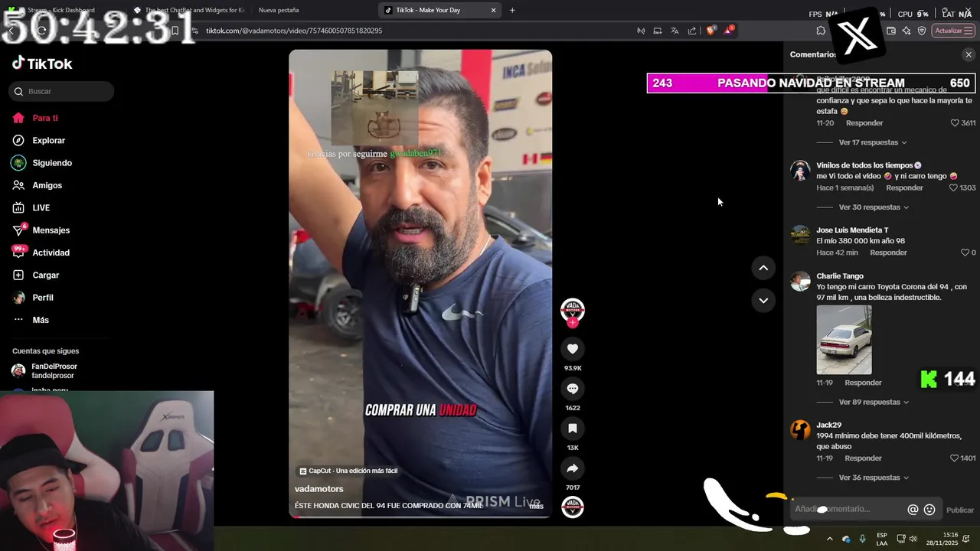Screen dimensions: 980x551
Task: Open the LIVE section
Action: click(x=31, y=207)
